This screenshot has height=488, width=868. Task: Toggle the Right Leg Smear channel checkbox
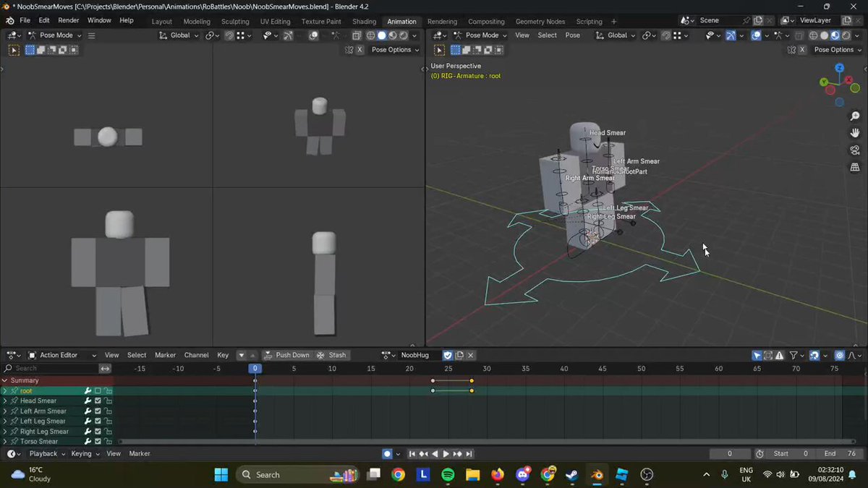click(98, 432)
